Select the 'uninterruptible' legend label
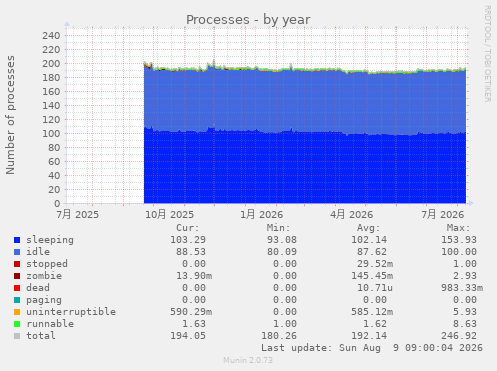This screenshot has height=371, width=497. (71, 312)
